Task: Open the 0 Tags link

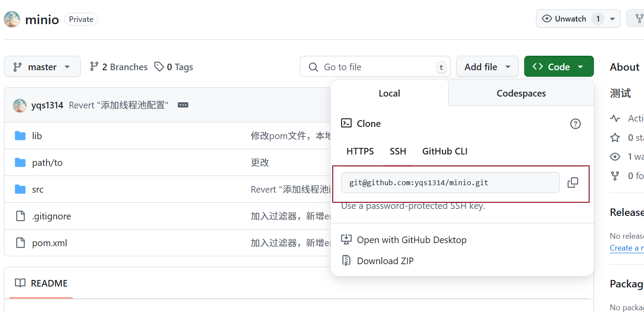Action: [174, 67]
